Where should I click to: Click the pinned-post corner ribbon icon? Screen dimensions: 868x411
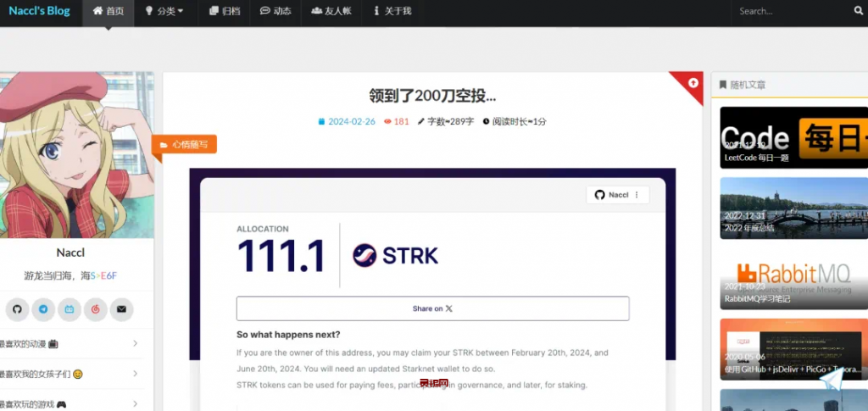[693, 82]
